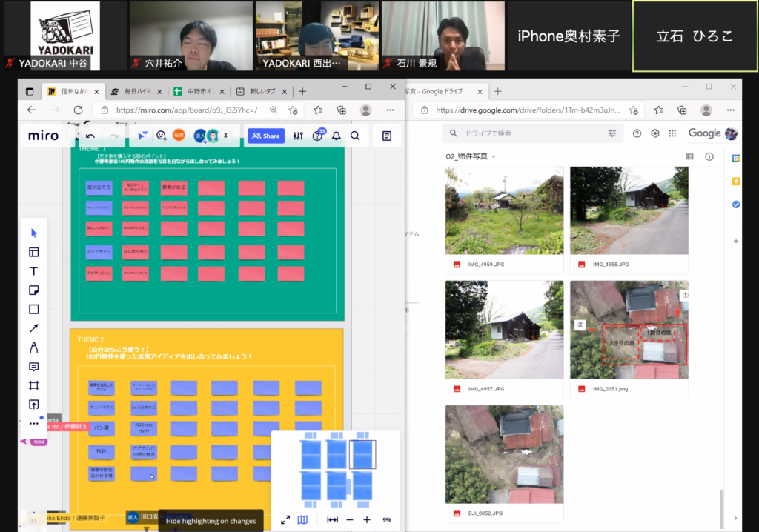The height and width of the screenshot is (532, 759).
Task: Open IMG_4959.JPG thumbnail in Drive
Action: tap(504, 210)
